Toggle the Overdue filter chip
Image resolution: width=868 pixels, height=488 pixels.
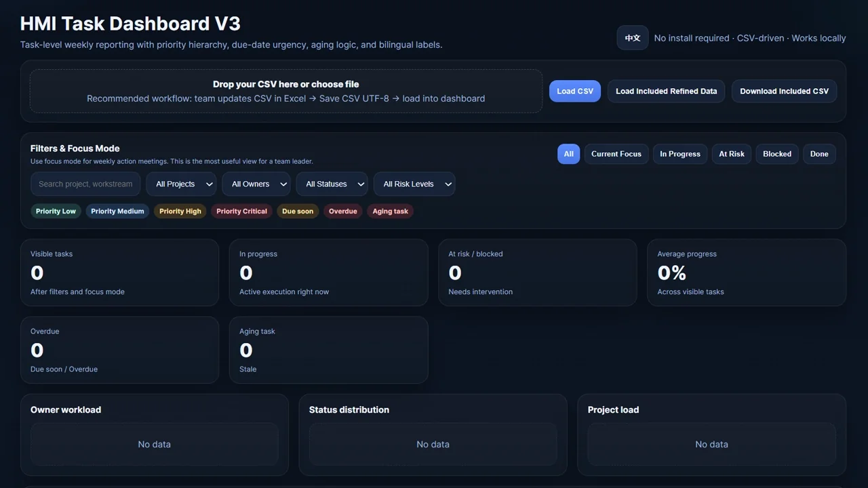pyautogui.click(x=343, y=211)
